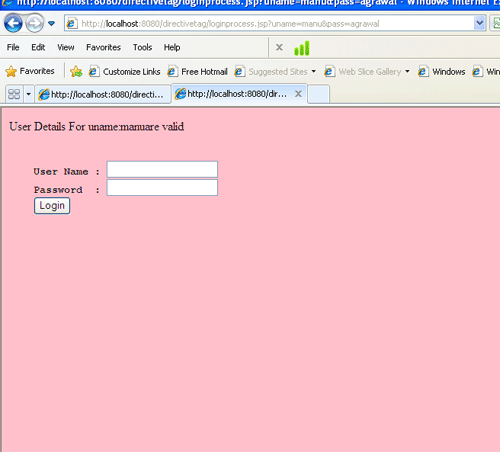The height and width of the screenshot is (452, 500).
Task: Open the Customize Links favorite
Action: tap(124, 72)
